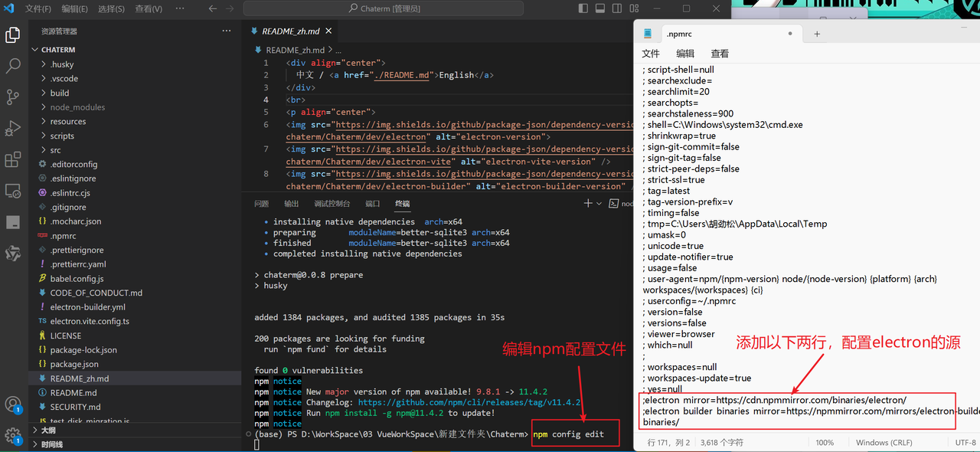The image size is (980, 452).
Task: Click the Notepad app icon
Action: 648,34
